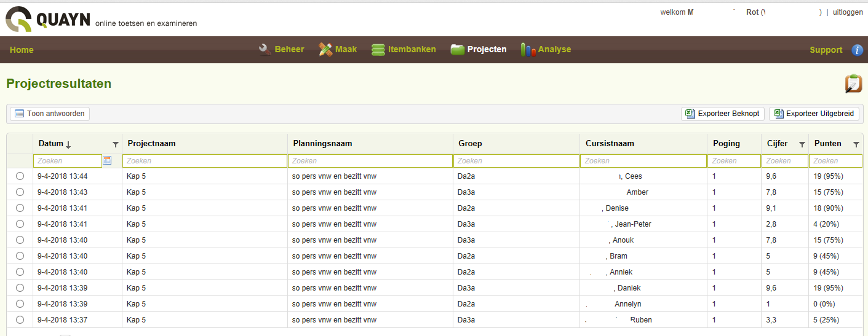
Task: Select the row for Annelyn
Action: 20,303
